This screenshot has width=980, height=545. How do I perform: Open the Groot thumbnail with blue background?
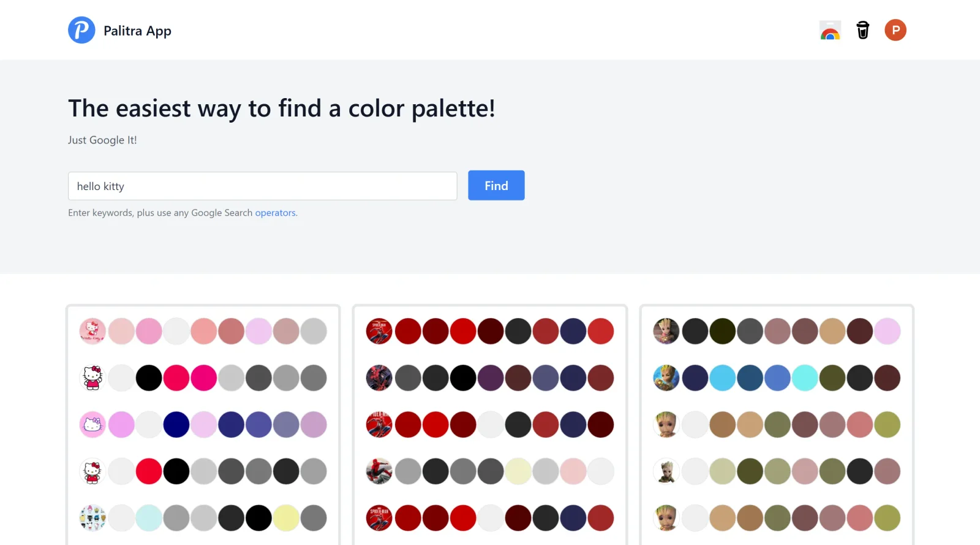coord(666,378)
